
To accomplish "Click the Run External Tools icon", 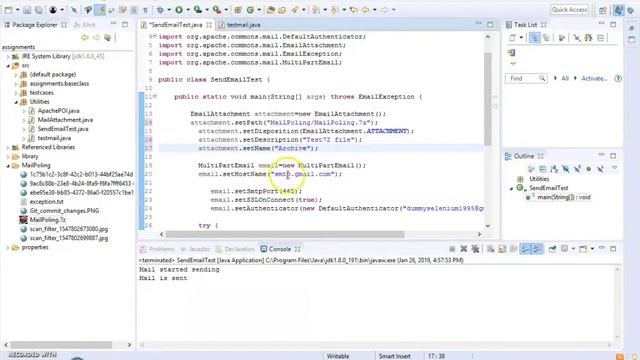I will [x=217, y=9].
